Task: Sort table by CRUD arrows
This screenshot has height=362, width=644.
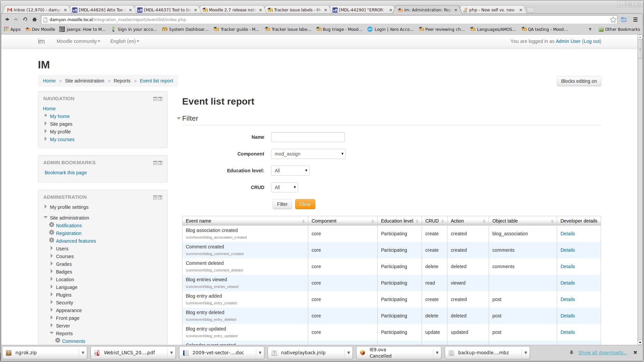Action: pyautogui.click(x=442, y=221)
